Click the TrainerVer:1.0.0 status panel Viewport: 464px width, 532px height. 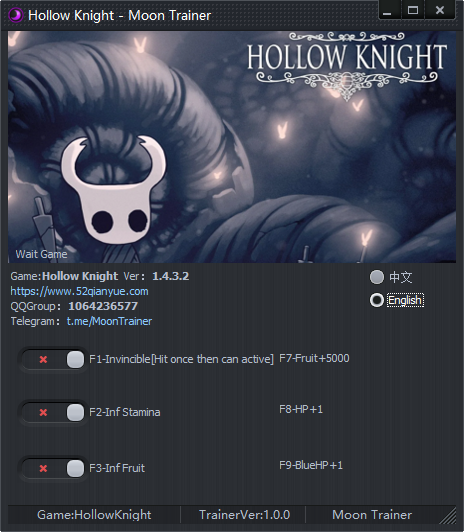(x=244, y=515)
